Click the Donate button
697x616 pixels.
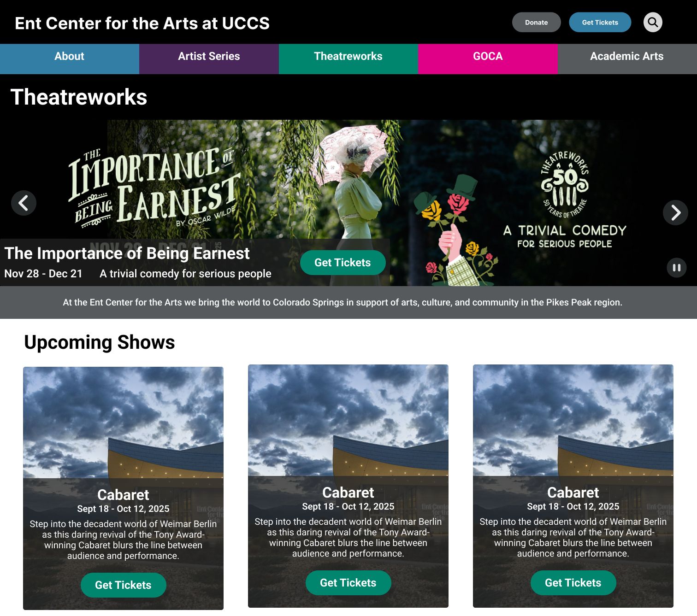click(x=536, y=22)
